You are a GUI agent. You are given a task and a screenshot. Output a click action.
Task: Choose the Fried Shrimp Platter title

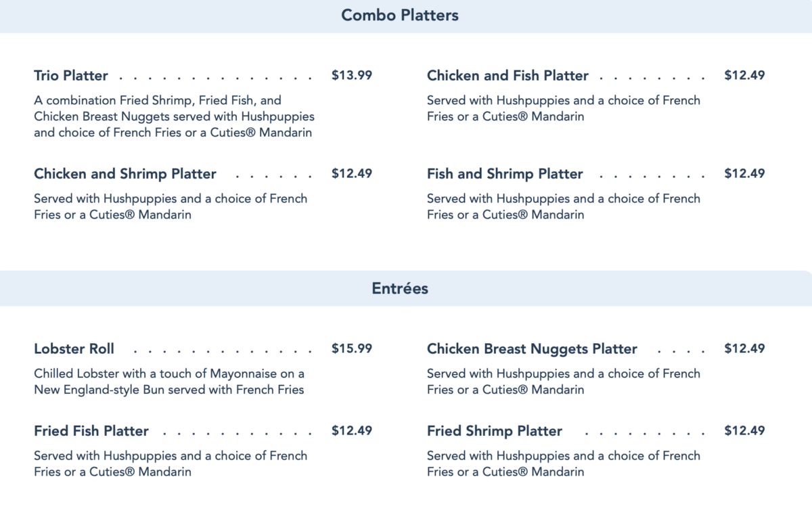pos(495,431)
